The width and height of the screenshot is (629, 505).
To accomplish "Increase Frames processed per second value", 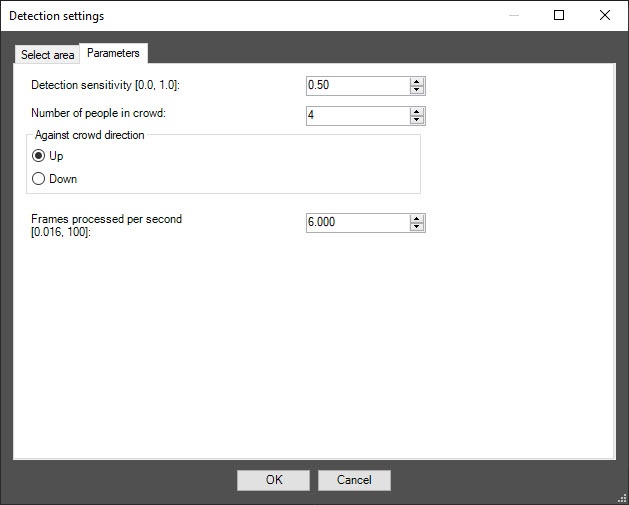I will click(x=417, y=219).
